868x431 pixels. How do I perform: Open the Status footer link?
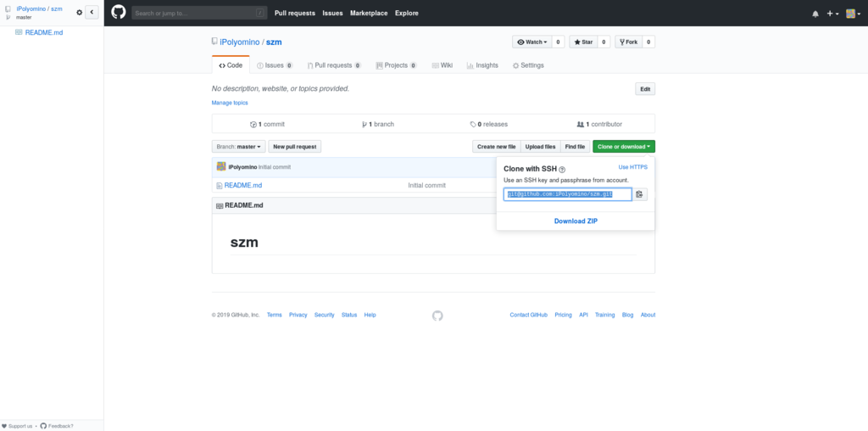[349, 316]
